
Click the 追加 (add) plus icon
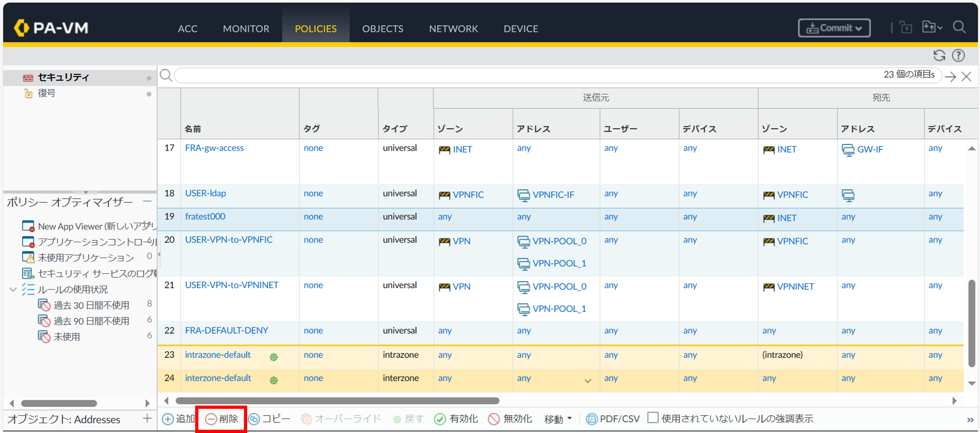[168, 419]
